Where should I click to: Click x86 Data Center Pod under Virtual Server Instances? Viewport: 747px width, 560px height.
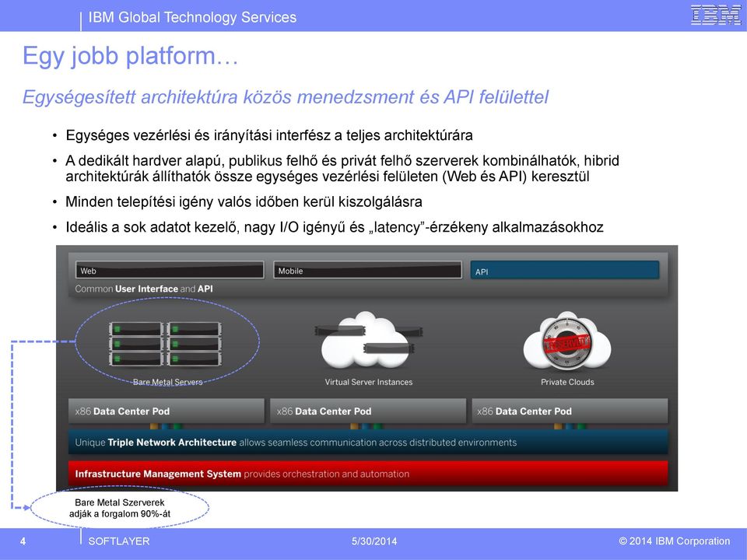[x=368, y=411]
